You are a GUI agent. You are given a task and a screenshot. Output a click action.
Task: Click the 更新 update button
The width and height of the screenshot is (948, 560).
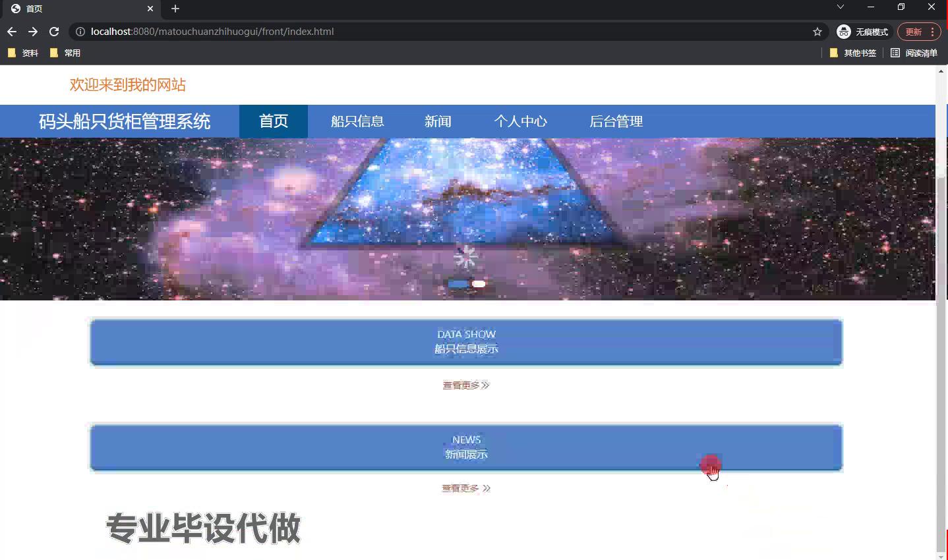pos(914,31)
